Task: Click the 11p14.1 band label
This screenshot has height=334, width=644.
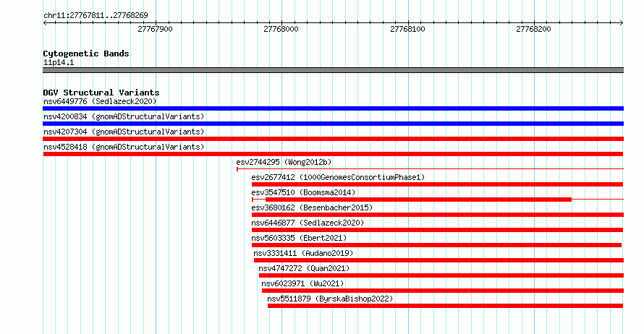Action: [x=59, y=62]
